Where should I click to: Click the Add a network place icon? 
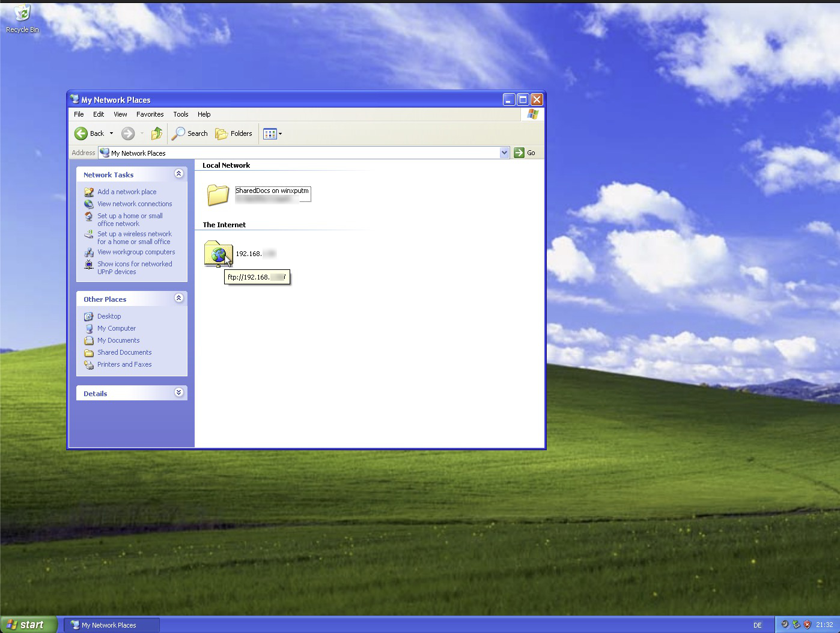[x=89, y=192]
